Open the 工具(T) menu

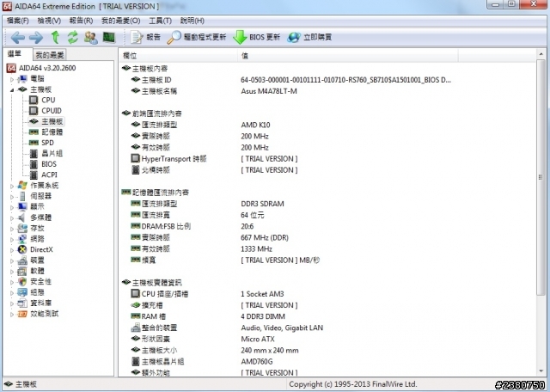click(161, 21)
